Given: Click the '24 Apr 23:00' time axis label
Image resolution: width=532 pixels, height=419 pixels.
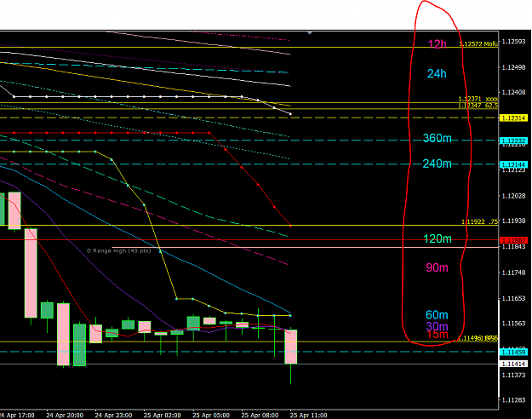Looking at the screenshot, I should point(114,416).
